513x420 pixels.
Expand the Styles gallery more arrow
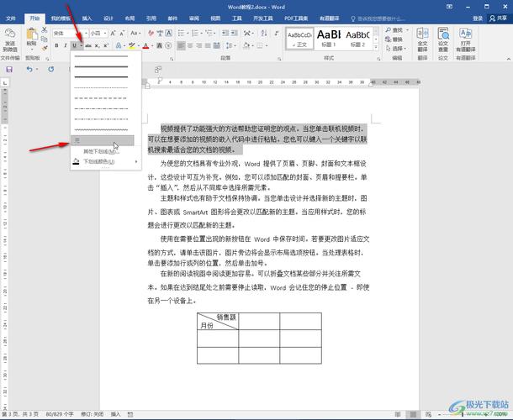[376, 48]
